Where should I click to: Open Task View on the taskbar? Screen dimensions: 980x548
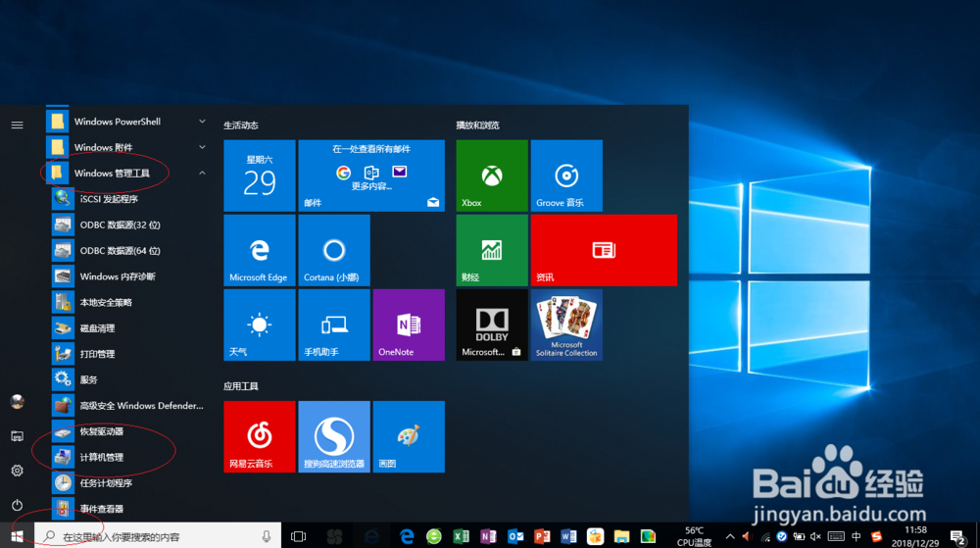pos(299,536)
